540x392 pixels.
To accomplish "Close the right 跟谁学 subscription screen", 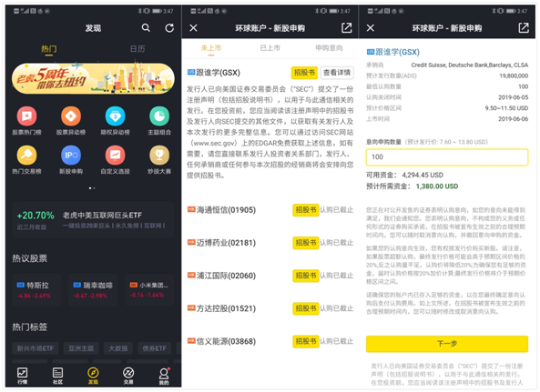I will coord(371,28).
